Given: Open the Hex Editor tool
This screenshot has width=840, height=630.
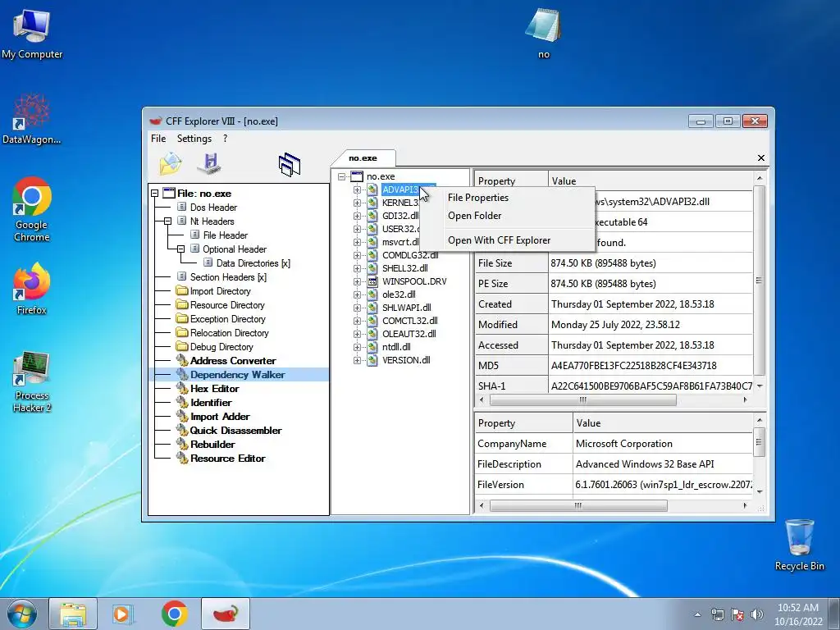Looking at the screenshot, I should tap(214, 388).
